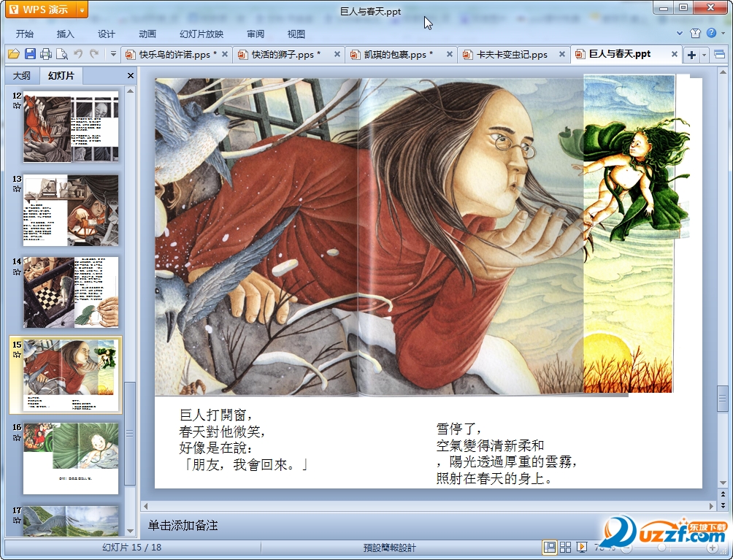Expand the WPS 演示 button dropdown arrow
The image size is (733, 560).
[x=82, y=9]
